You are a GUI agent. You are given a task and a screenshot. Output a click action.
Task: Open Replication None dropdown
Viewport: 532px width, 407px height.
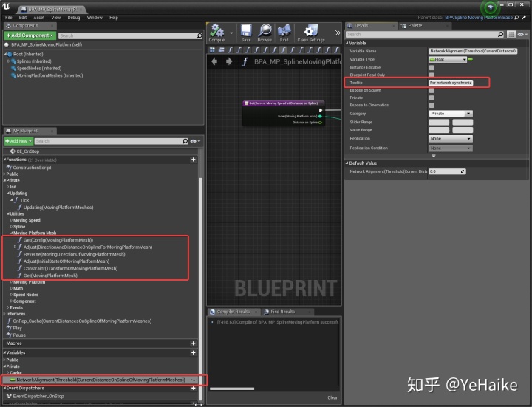point(451,139)
